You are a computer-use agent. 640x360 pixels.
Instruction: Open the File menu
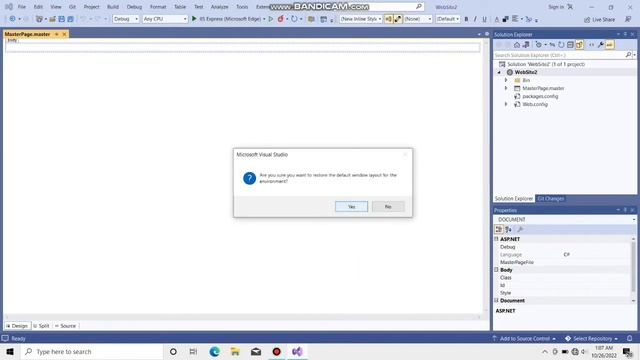coord(22,7)
